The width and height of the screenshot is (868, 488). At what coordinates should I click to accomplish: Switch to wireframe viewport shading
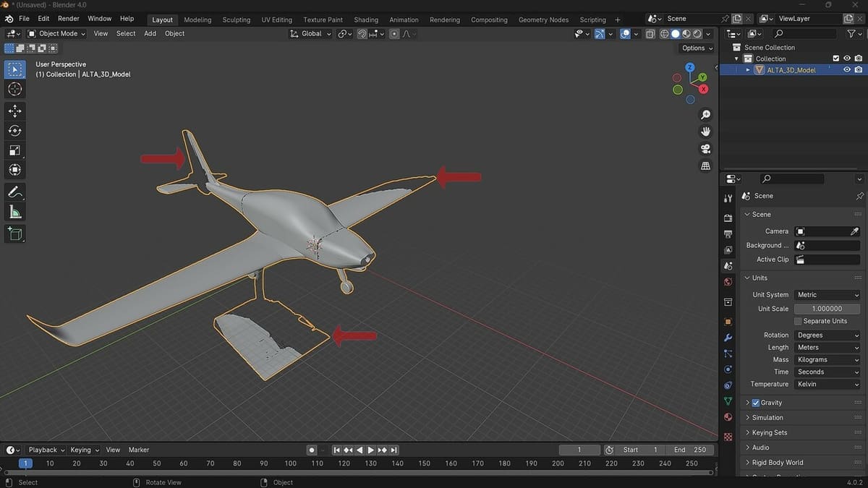[664, 34]
